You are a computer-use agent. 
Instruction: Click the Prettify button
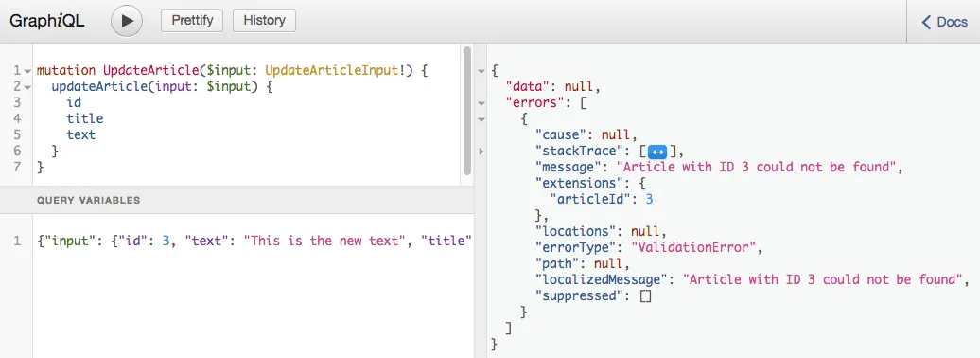click(x=192, y=21)
